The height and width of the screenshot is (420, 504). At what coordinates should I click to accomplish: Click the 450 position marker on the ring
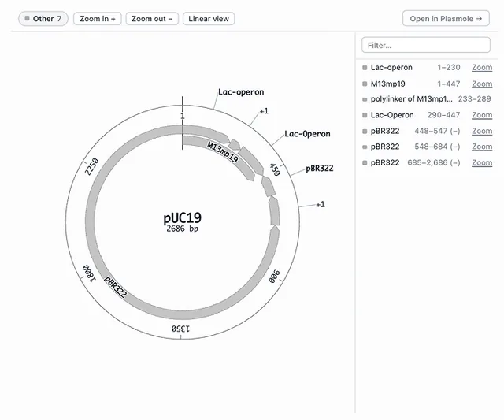tap(275, 169)
